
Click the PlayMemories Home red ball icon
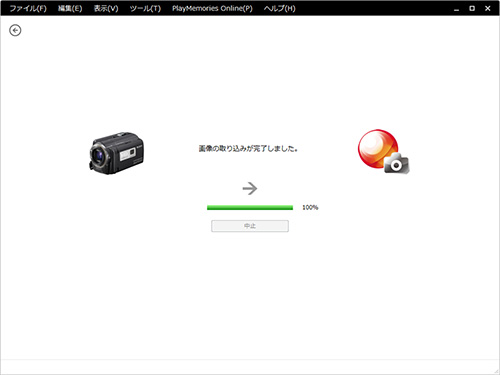click(383, 152)
